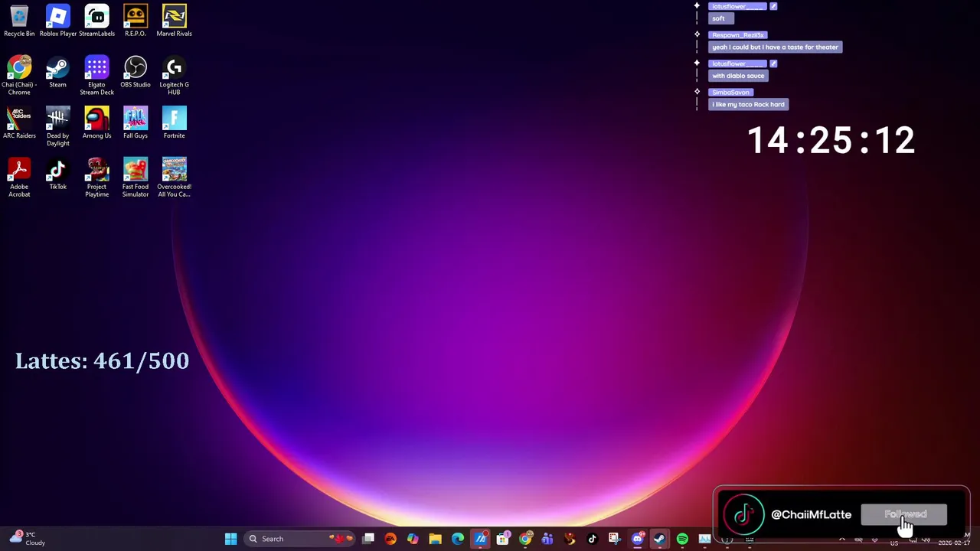Select the Fall Guys desktop shortcut

[136, 122]
